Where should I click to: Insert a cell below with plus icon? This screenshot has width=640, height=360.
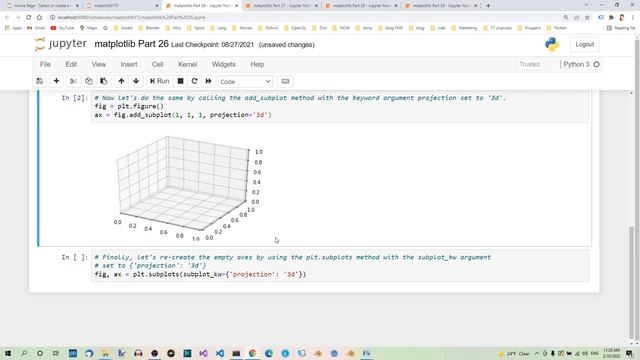(56, 81)
